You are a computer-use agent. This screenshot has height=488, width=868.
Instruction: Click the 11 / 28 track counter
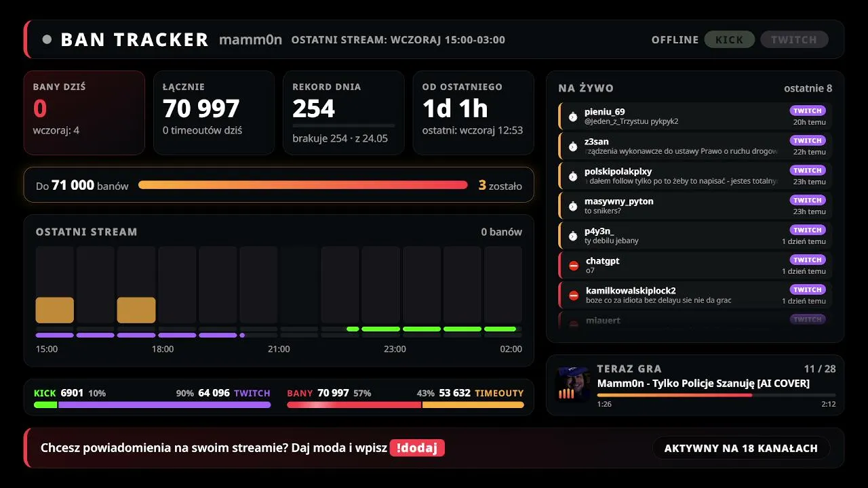(819, 369)
